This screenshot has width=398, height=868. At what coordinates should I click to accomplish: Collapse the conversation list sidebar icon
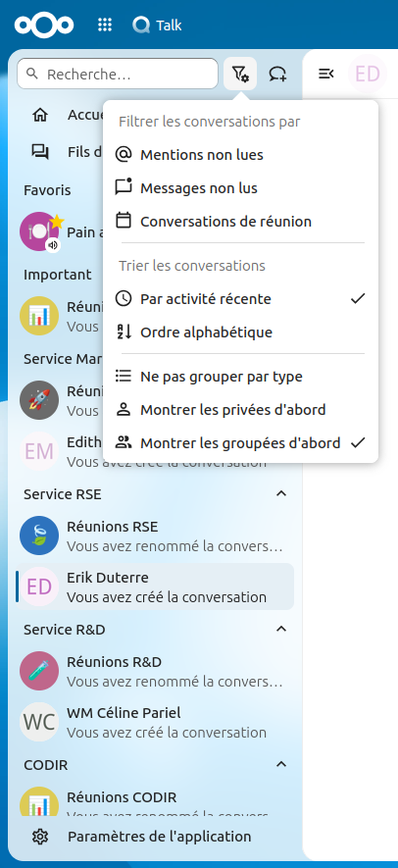tap(326, 74)
